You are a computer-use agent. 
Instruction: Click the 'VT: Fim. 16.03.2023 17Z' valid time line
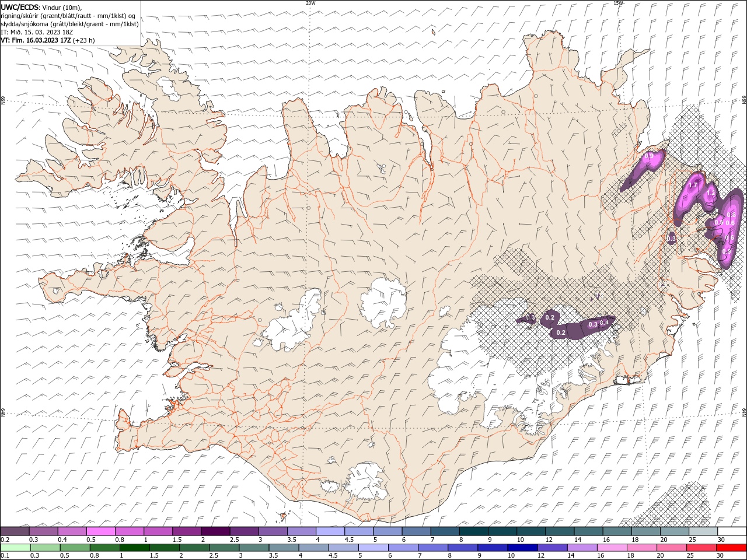pyautogui.click(x=36, y=40)
